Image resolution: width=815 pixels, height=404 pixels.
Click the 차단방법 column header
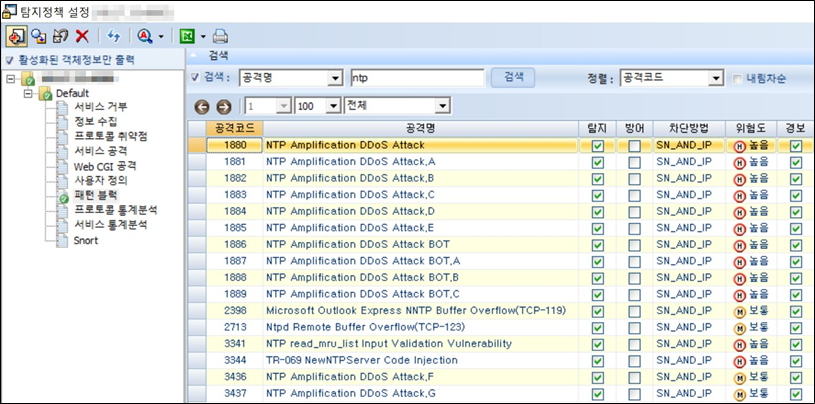(689, 128)
